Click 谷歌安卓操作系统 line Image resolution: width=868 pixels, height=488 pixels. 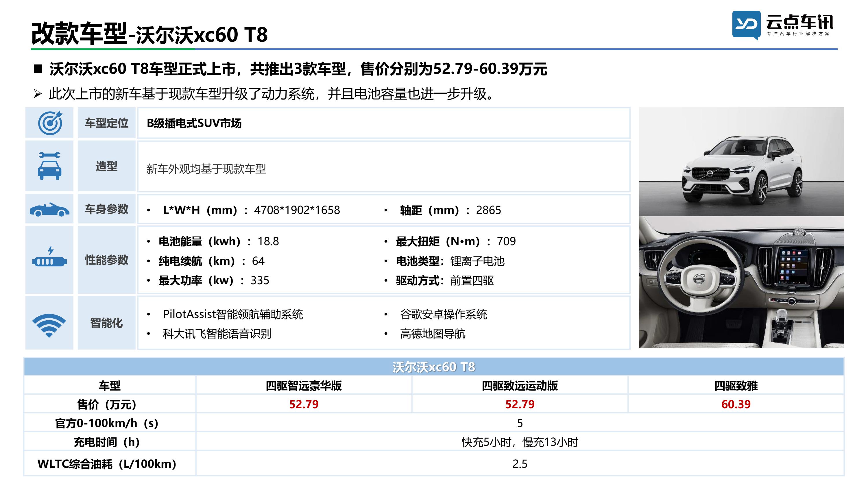(444, 314)
